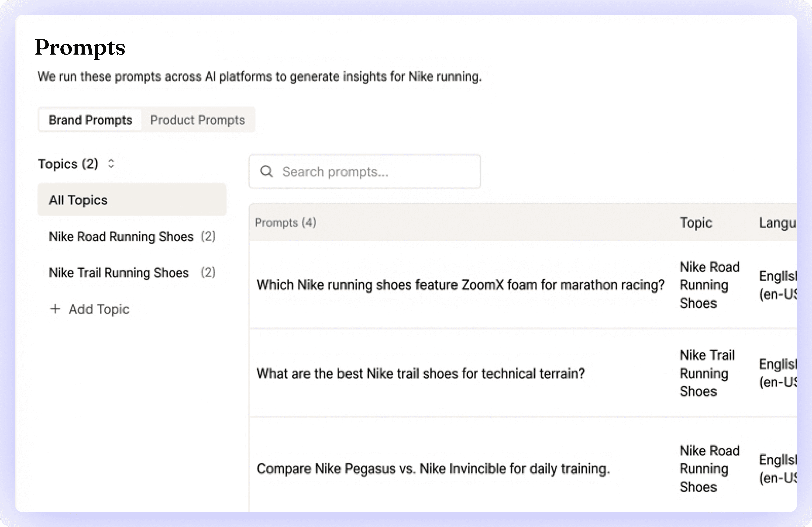Click the plus icon next to Add Topic

click(x=56, y=308)
